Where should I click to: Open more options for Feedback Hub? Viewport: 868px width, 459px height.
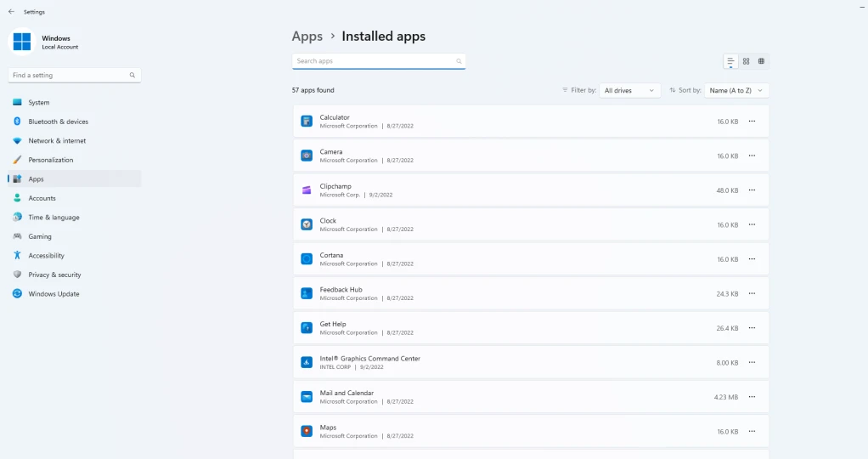point(752,294)
